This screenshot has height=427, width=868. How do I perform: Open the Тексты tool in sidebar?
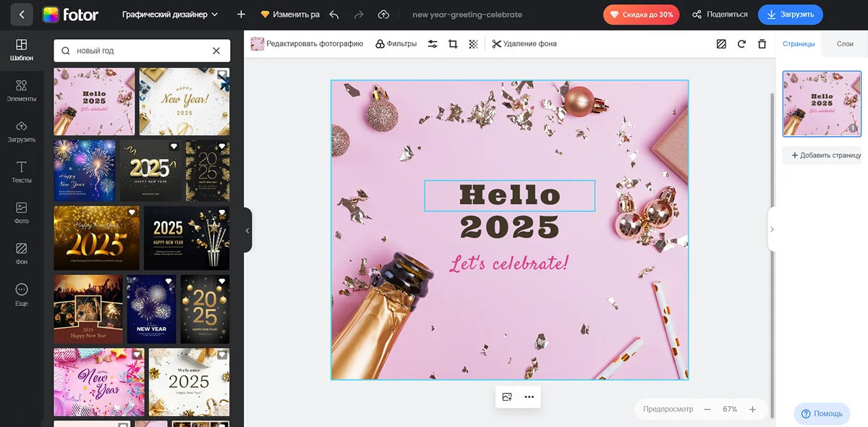click(21, 172)
